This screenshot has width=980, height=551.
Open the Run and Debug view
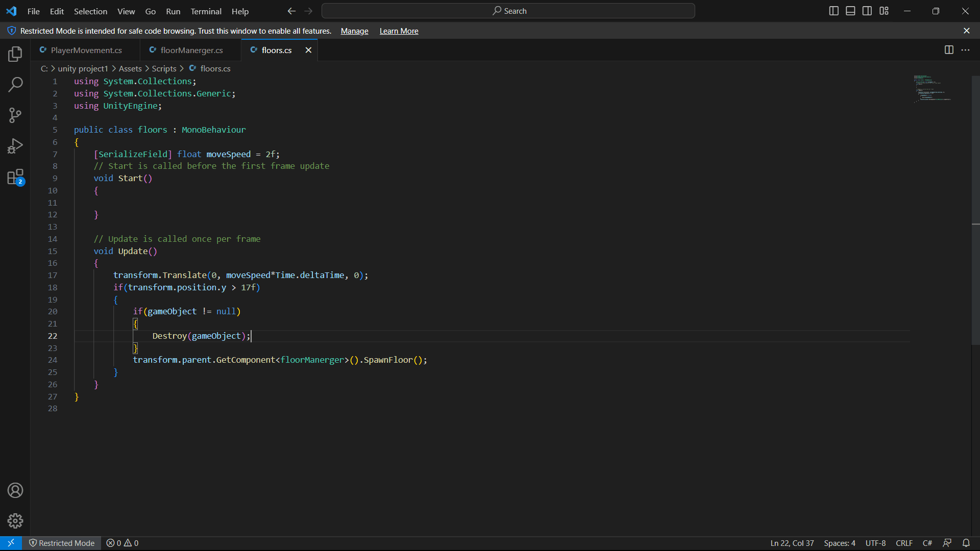click(15, 146)
